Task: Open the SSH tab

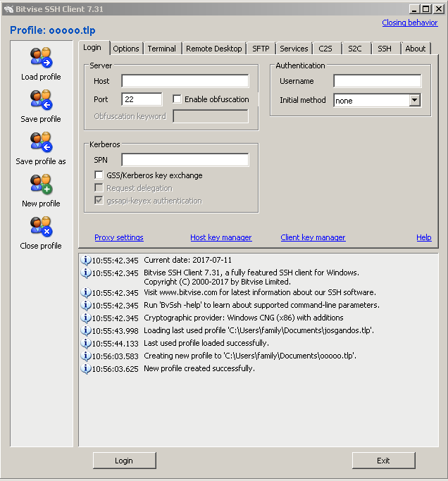Action: pos(385,49)
